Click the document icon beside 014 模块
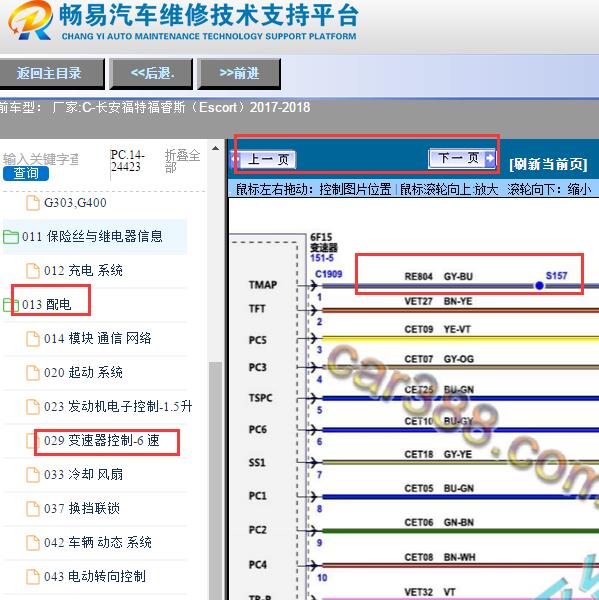 click(33, 339)
